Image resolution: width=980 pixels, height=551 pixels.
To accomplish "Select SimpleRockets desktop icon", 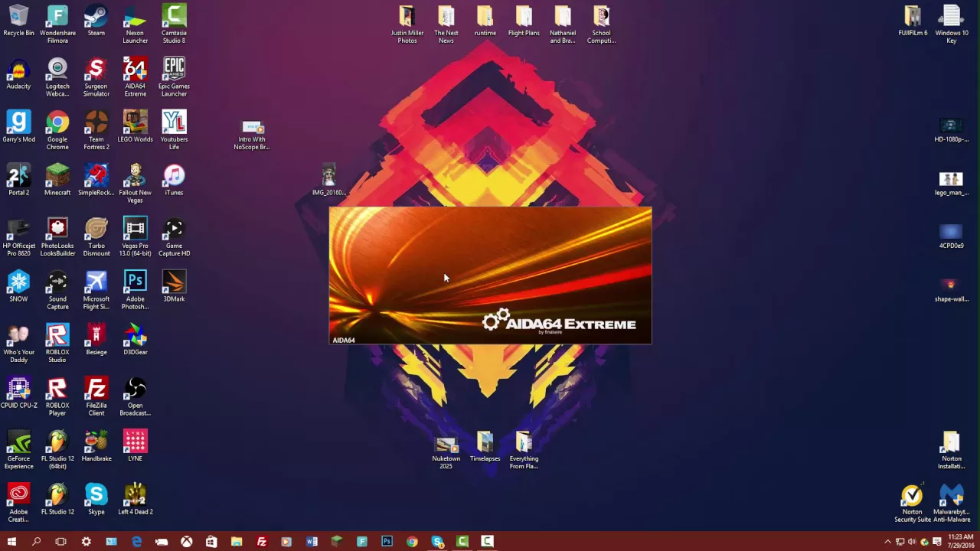I will tap(96, 181).
